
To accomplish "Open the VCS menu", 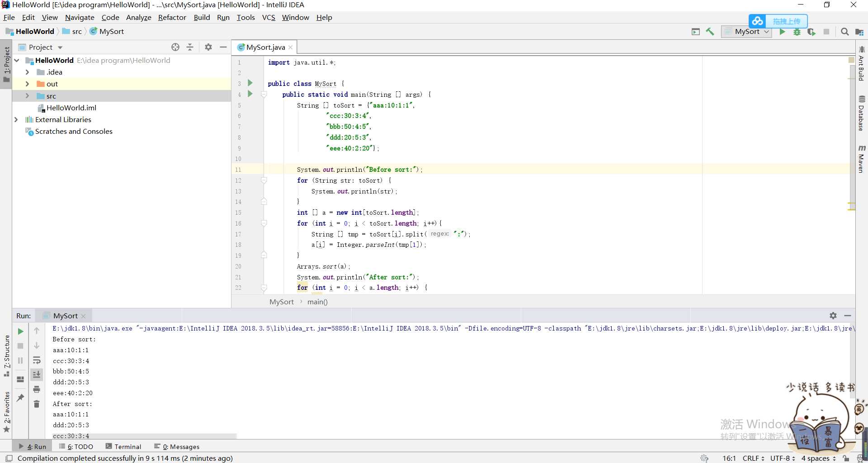I will [269, 17].
